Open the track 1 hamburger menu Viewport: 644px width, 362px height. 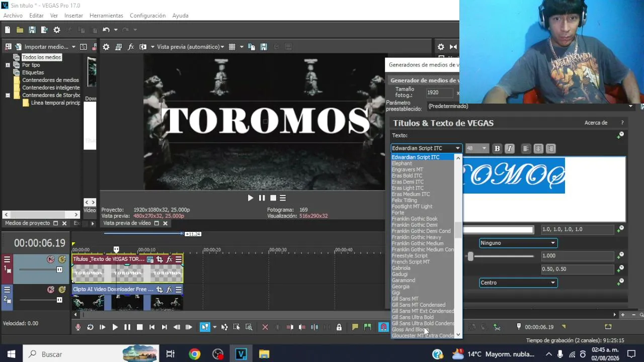pos(7,259)
